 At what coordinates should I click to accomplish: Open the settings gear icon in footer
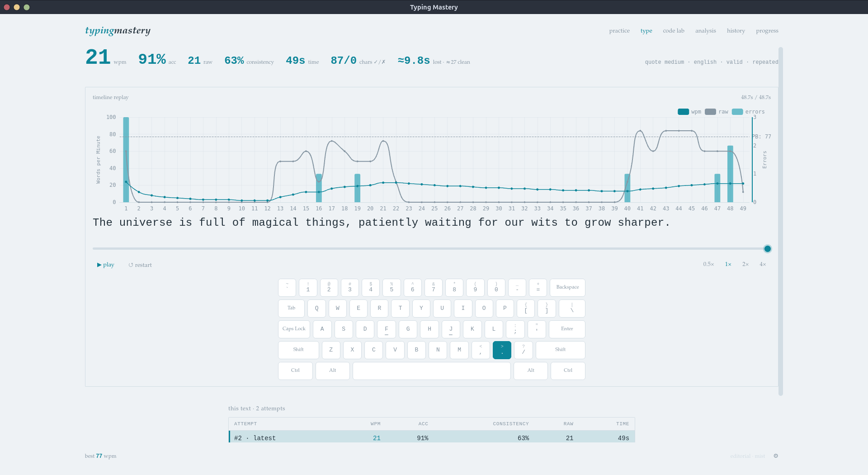776,456
